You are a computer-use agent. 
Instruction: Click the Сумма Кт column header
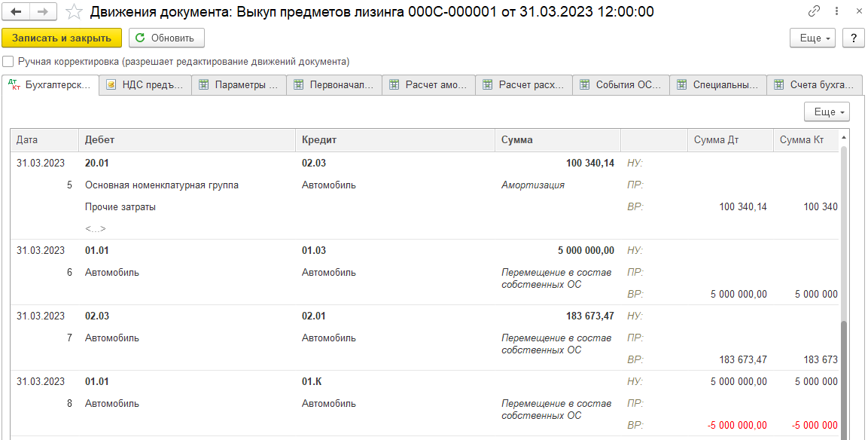[806, 139]
